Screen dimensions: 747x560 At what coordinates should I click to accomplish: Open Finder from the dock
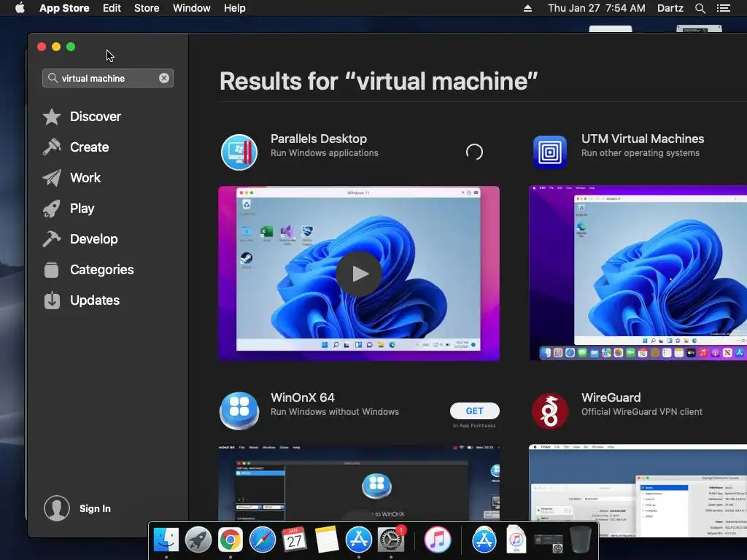(166, 540)
